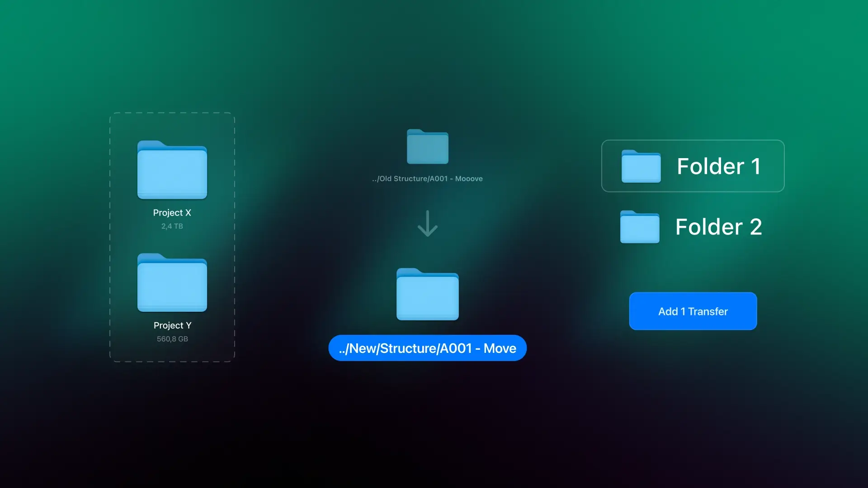Select the Project Y folder icon
The width and height of the screenshot is (868, 488).
172,282
